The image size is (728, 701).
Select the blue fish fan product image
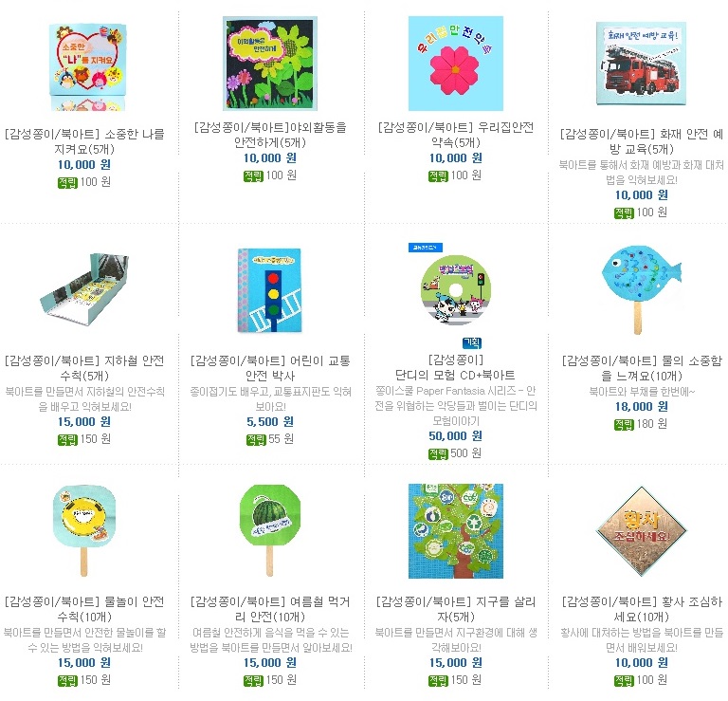point(641,290)
